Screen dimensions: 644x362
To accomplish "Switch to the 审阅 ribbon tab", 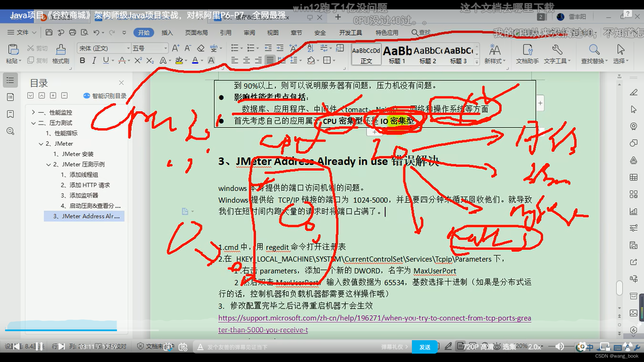I will [249, 33].
